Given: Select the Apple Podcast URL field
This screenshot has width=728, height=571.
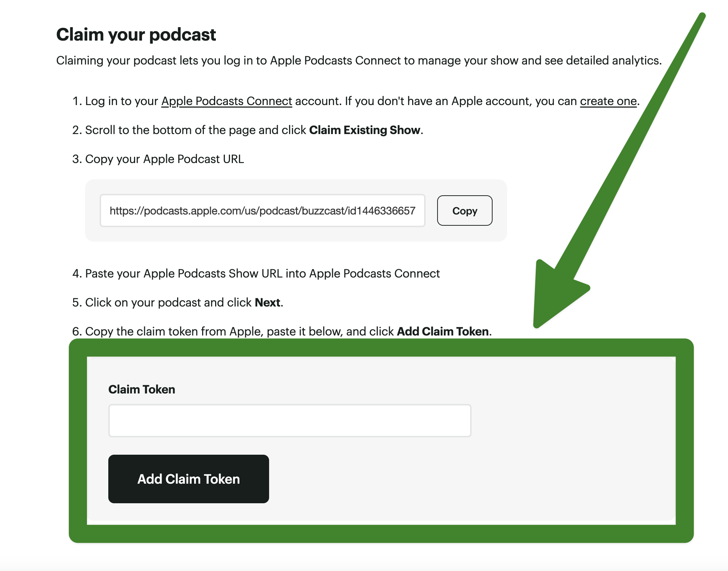Looking at the screenshot, I should (263, 211).
